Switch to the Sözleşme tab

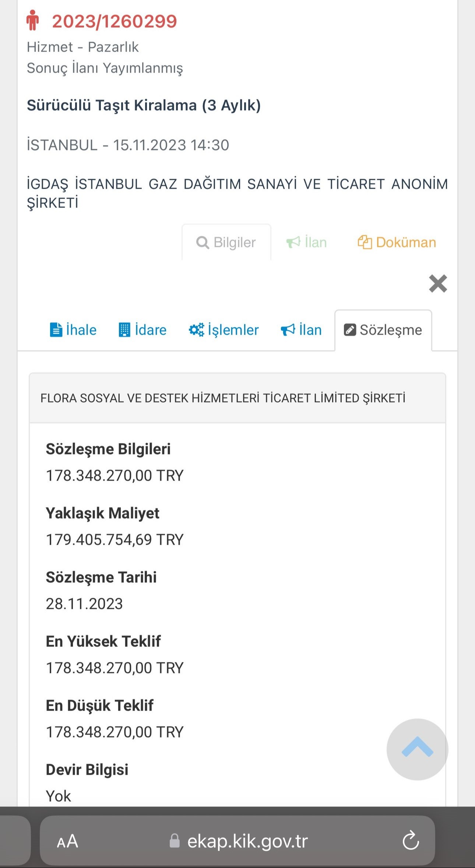click(x=383, y=330)
